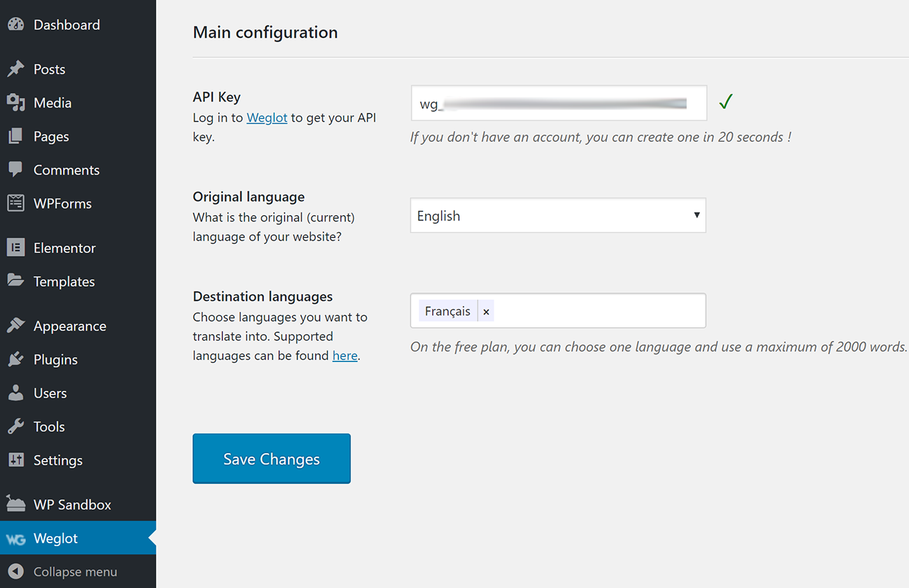
Task: Click the 'Destination languages' label
Action: click(x=263, y=296)
